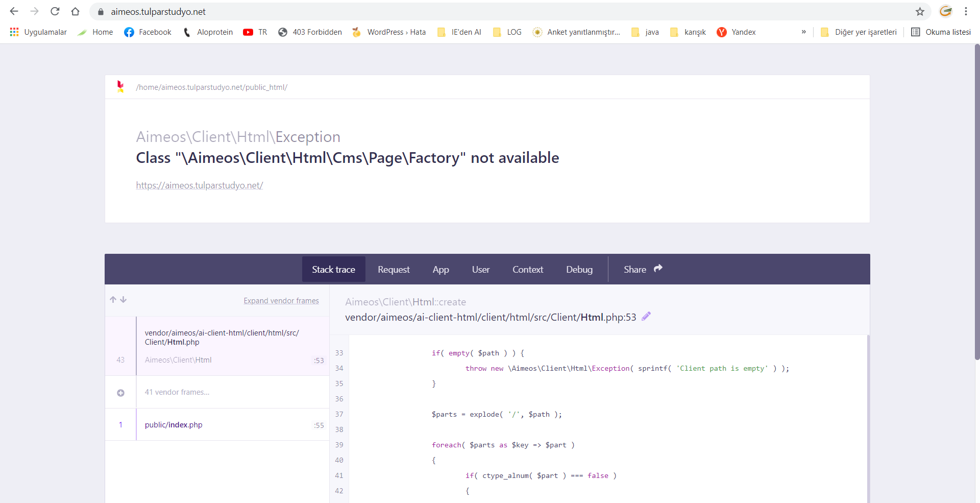The image size is (980, 503).
Task: Open the TR YouTube bookmark
Action: tap(255, 32)
